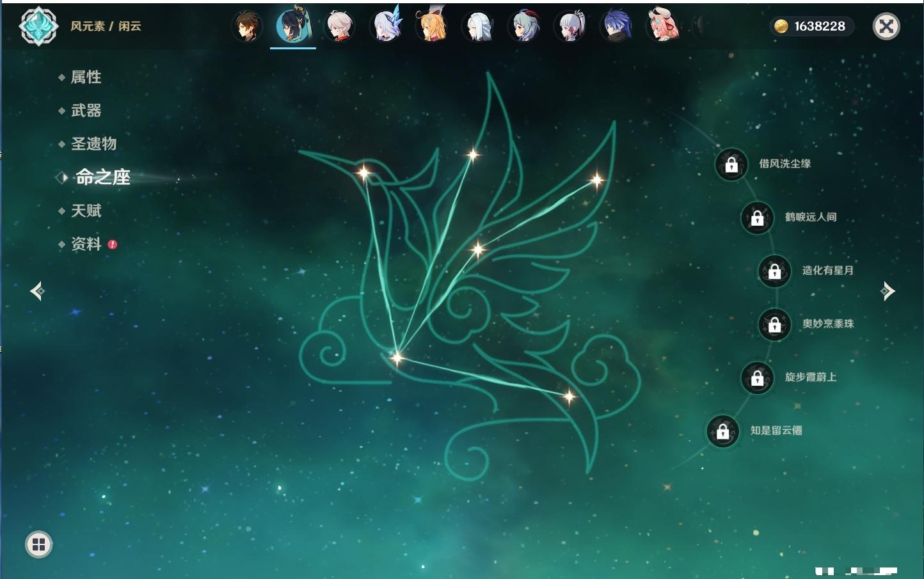
Task: Open the locked 旋步霞蔚上 constellation node
Action: pos(757,377)
